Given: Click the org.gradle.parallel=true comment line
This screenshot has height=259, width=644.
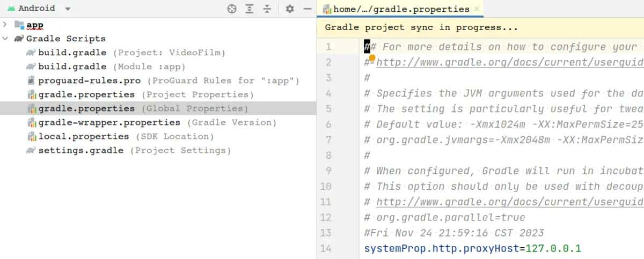Looking at the screenshot, I should 445,218.
